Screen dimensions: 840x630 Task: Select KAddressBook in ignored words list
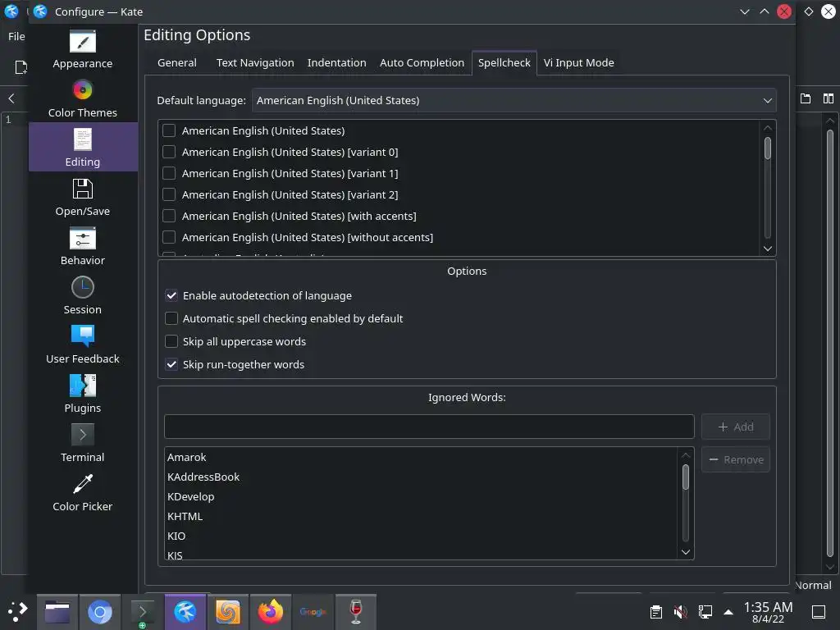[421, 477]
